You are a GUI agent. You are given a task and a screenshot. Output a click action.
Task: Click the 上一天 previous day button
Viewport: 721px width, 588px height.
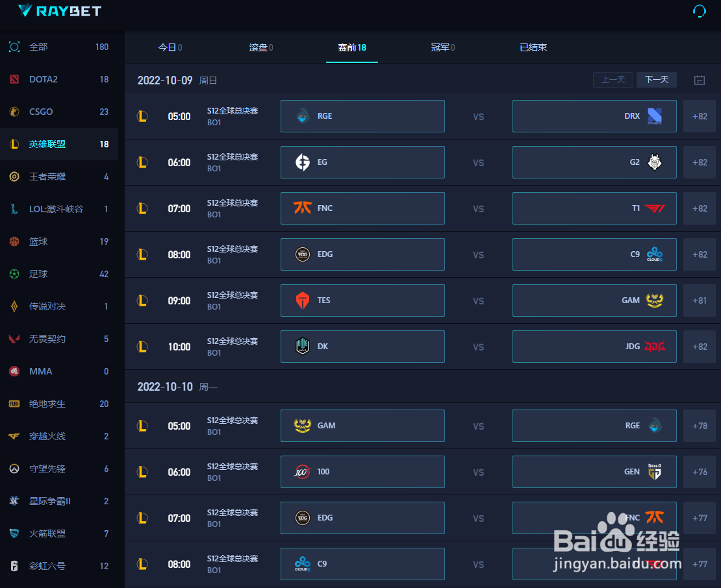coord(613,80)
